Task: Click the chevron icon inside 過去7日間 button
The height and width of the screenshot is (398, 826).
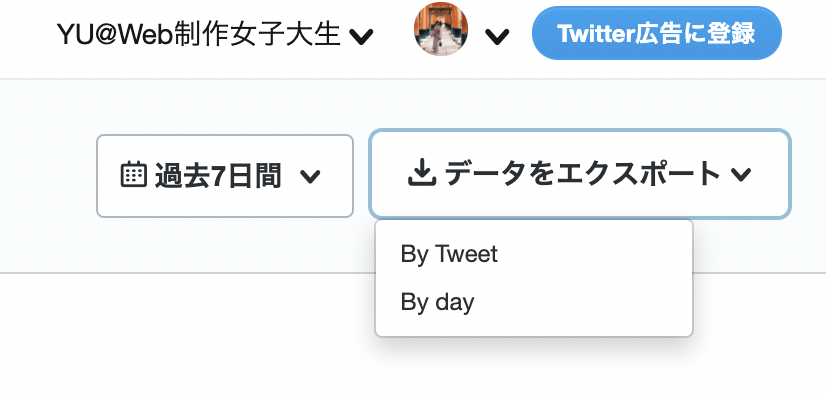Action: coord(310,176)
